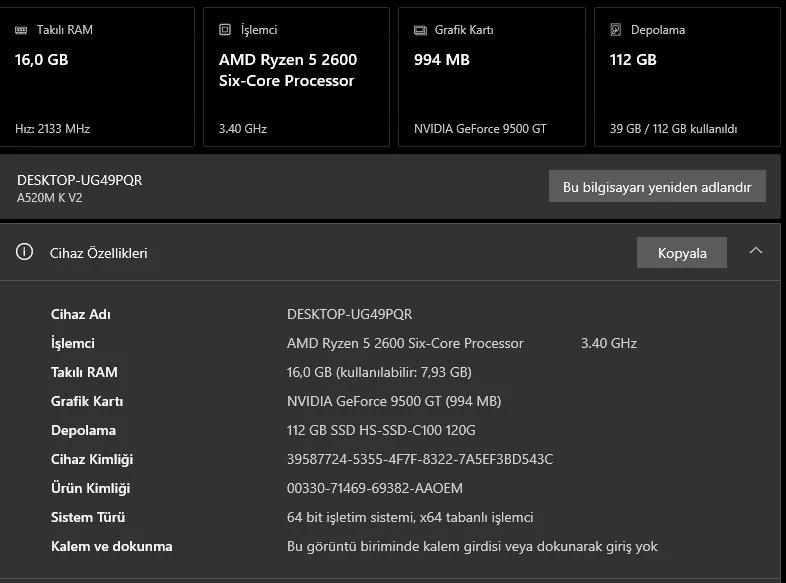Click the RAM icon in Takılı RAM card
The width and height of the screenshot is (786, 583).
(22, 30)
